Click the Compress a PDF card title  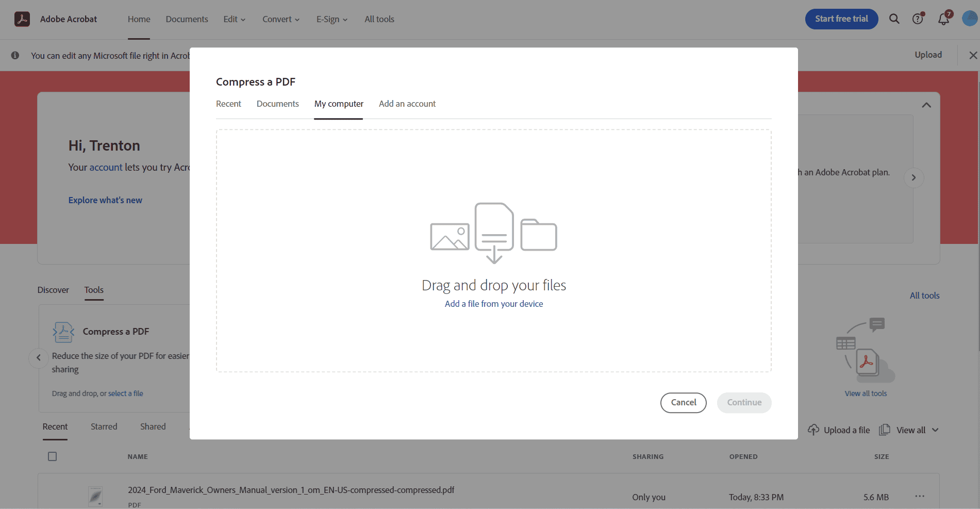point(116,332)
